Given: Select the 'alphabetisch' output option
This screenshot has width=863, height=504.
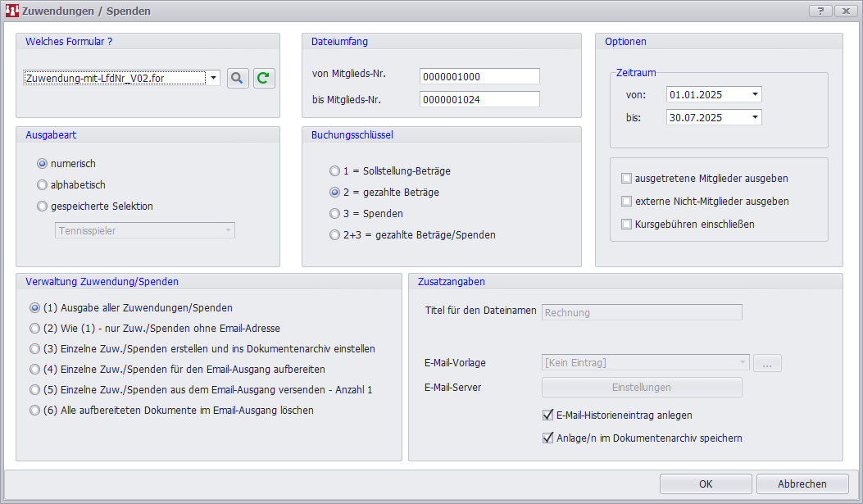Looking at the screenshot, I should 43,185.
